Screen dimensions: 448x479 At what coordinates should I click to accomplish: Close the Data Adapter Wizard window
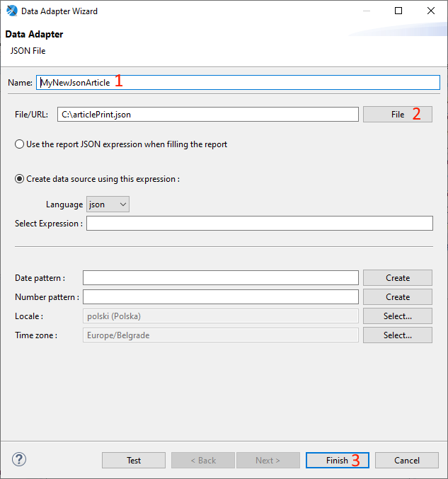pyautogui.click(x=431, y=11)
